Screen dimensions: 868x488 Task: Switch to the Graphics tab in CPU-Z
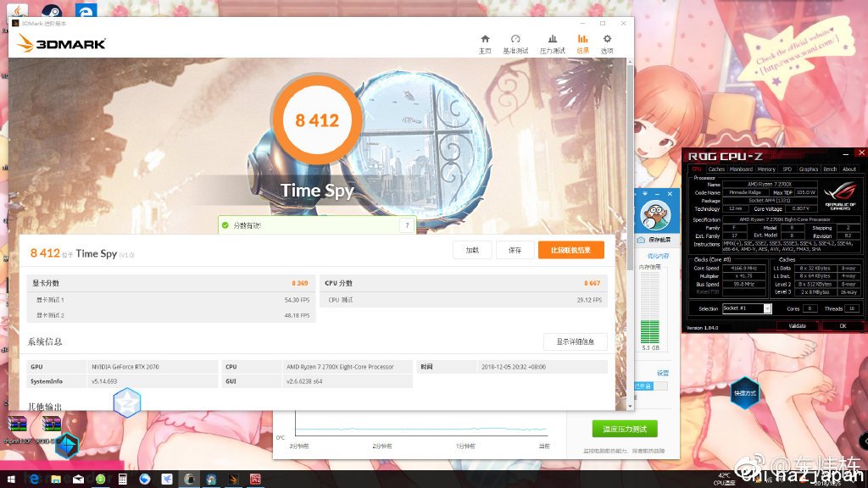point(808,169)
